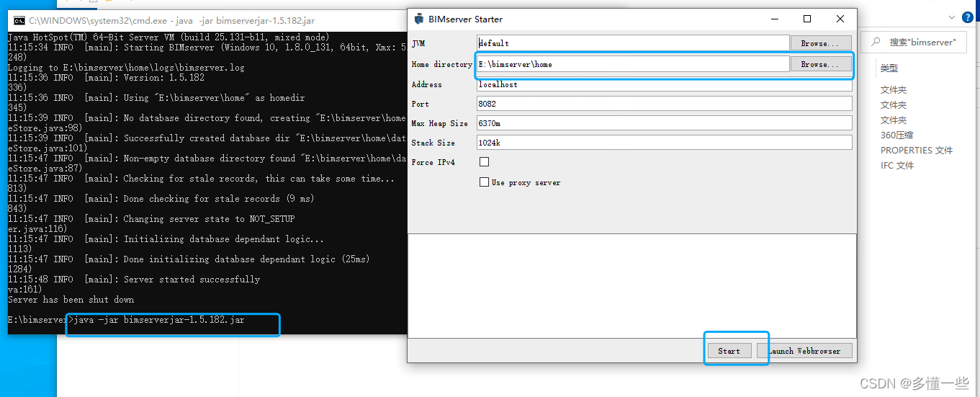This screenshot has height=397, width=980.
Task: Click the Launch Webbrowser button
Action: tap(804, 351)
